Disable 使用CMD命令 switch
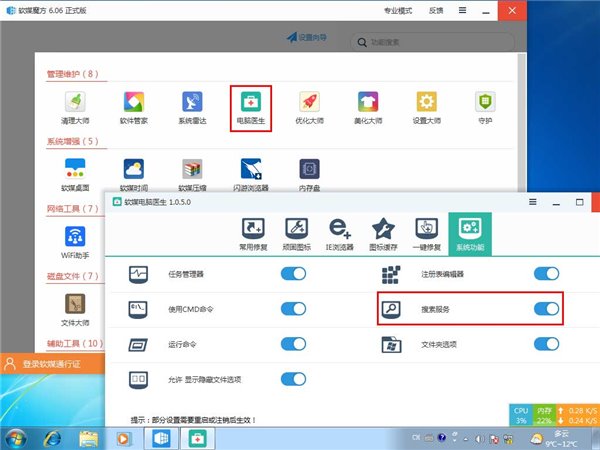The width and height of the screenshot is (600, 450). [x=294, y=309]
